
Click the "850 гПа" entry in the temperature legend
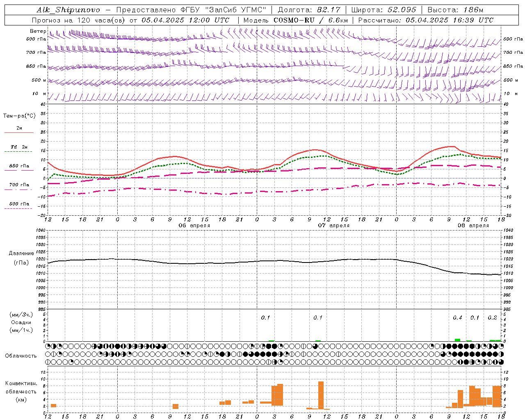pos(19,166)
